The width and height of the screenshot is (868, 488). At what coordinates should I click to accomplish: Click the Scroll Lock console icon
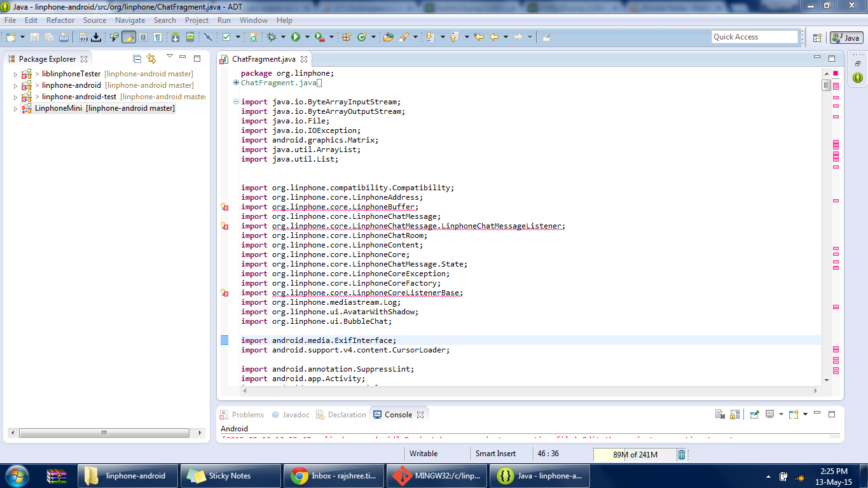734,414
